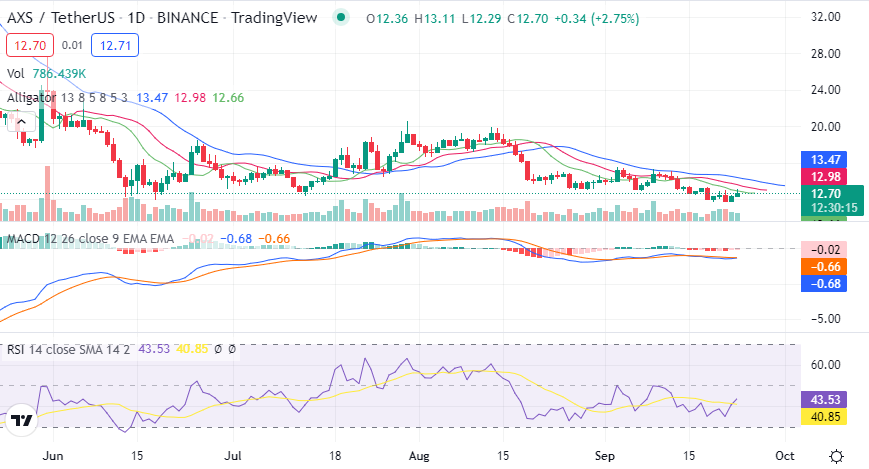Click the TradingView logo badge
This screenshot has height=469, width=869.
pyautogui.click(x=21, y=421)
